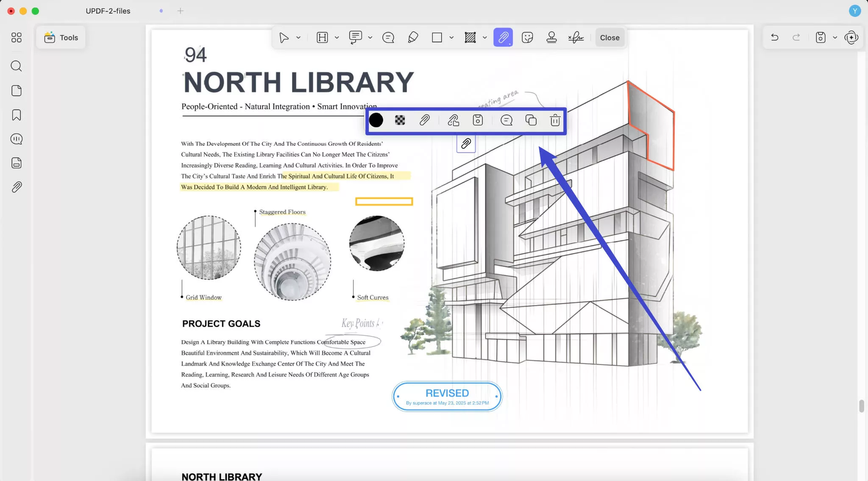
Task: Select the attachment tool in toolbar
Action: [503, 38]
